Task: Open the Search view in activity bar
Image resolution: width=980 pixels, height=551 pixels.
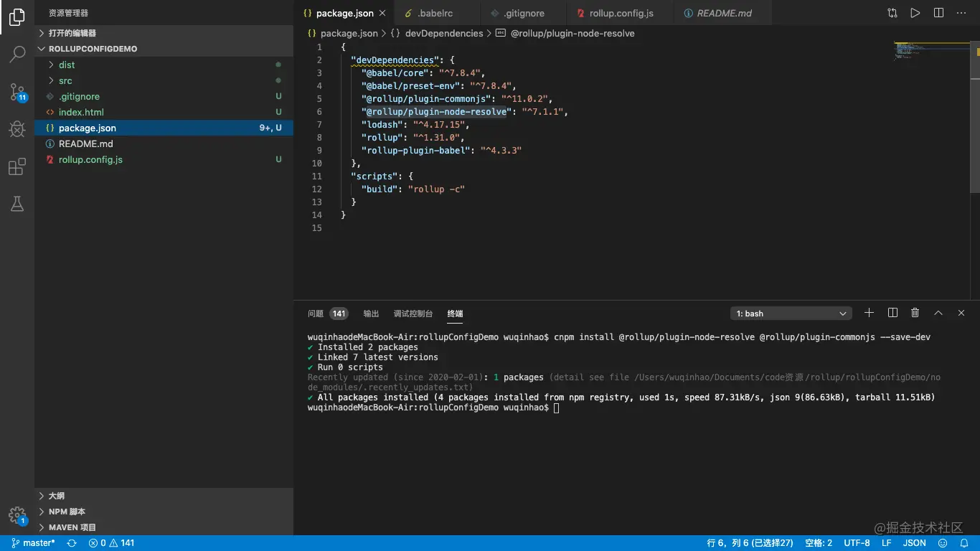Action: pyautogui.click(x=17, y=54)
